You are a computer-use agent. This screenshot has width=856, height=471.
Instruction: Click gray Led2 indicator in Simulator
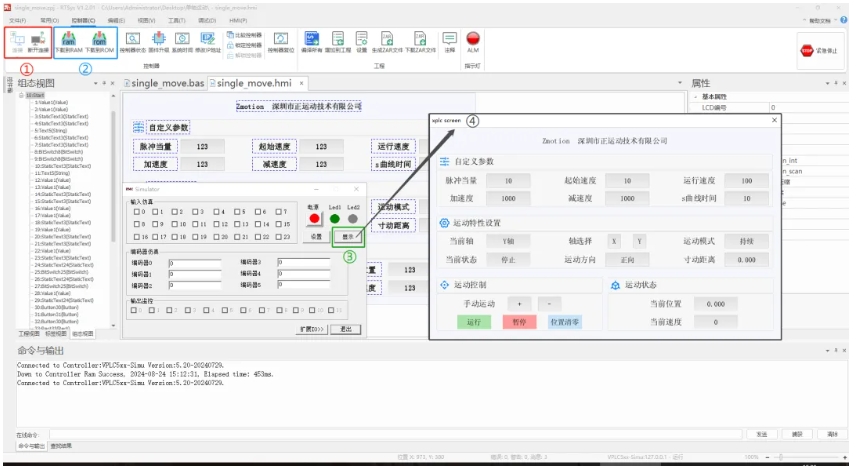(x=353, y=219)
